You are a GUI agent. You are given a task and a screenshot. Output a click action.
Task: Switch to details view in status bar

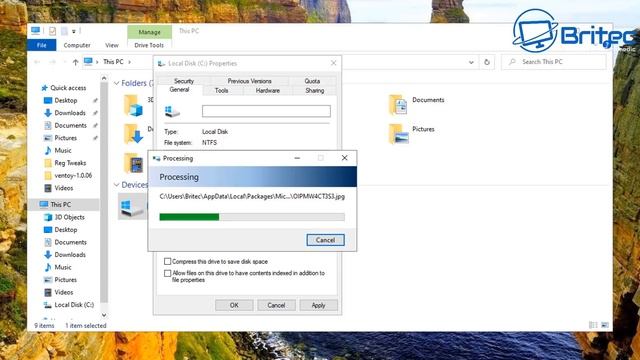point(593,325)
